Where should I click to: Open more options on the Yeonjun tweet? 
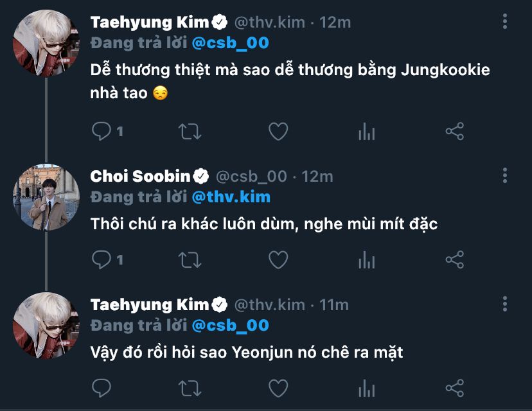click(x=506, y=304)
